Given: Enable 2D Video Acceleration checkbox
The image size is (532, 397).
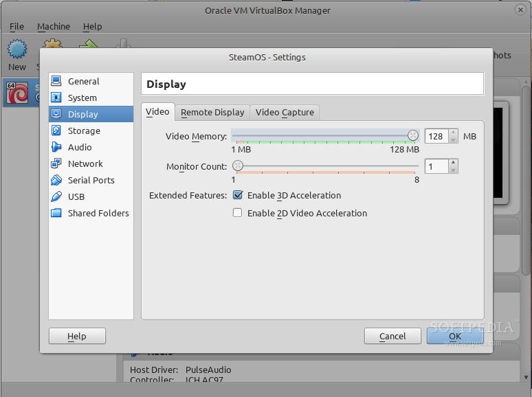Looking at the screenshot, I should 238,213.
